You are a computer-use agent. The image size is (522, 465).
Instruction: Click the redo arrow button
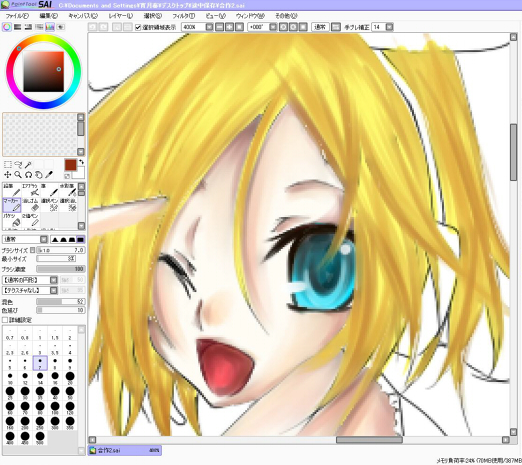[104, 27]
